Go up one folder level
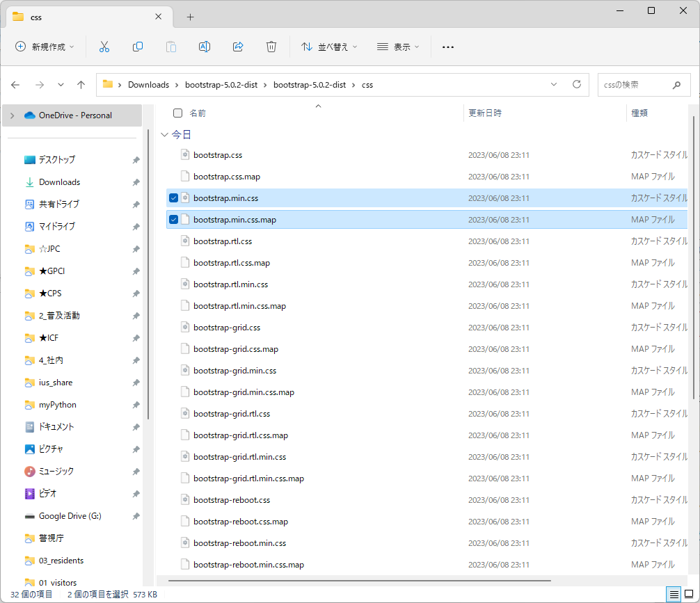The height and width of the screenshot is (603, 700). (x=81, y=85)
